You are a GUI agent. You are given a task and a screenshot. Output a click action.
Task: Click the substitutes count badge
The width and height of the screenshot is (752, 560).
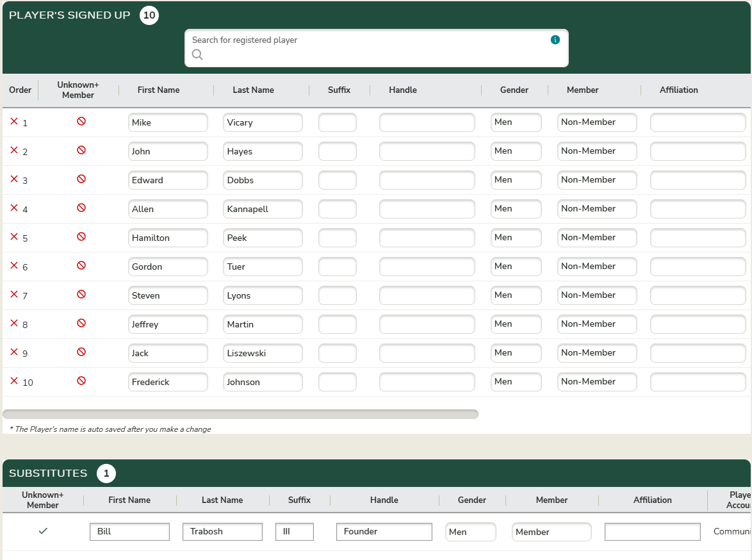tap(106, 474)
